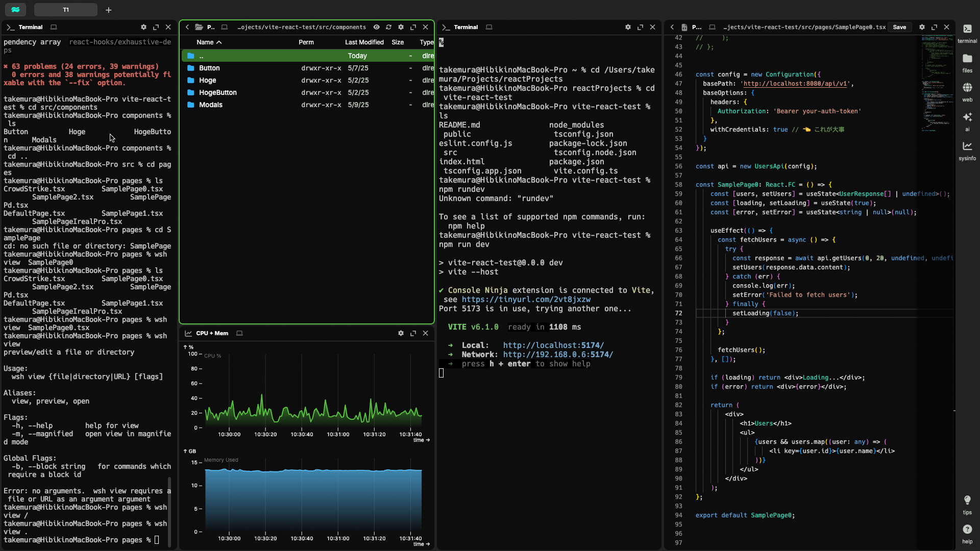Magnify the CPU + Mem block
This screenshot has height=551, width=980.
coord(413,334)
